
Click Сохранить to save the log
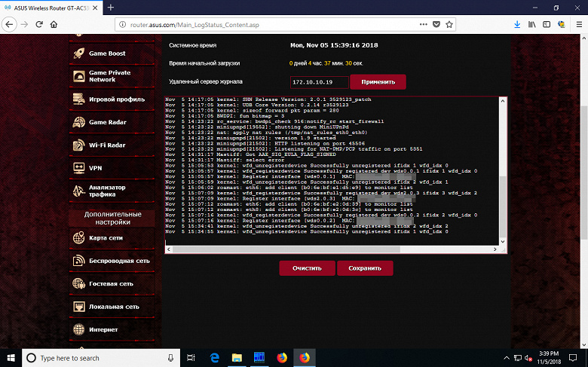[x=365, y=268]
